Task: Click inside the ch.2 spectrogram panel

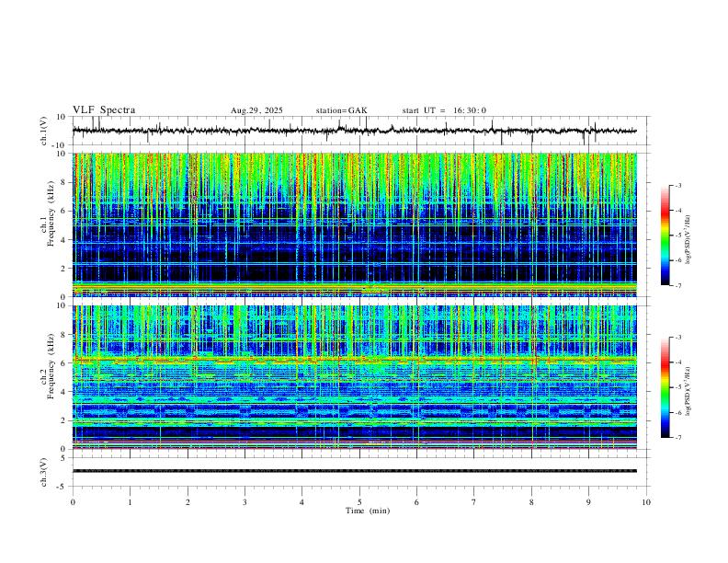Action: click(355, 377)
